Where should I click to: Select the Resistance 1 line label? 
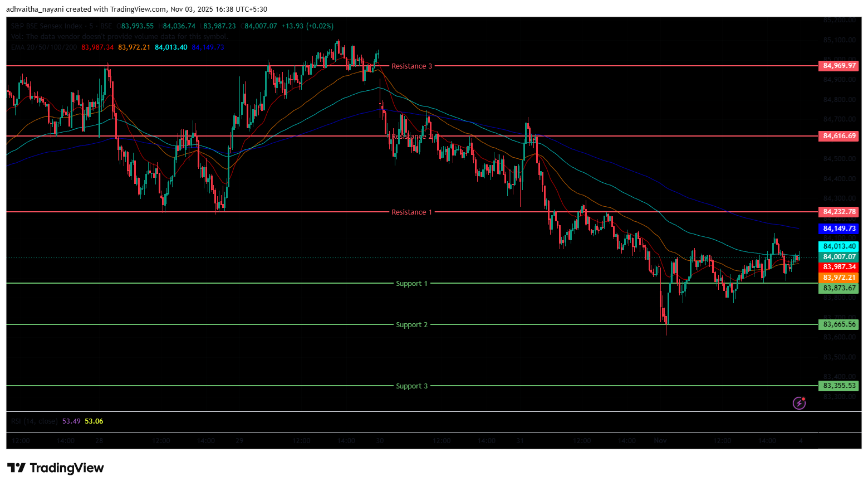[x=411, y=212]
